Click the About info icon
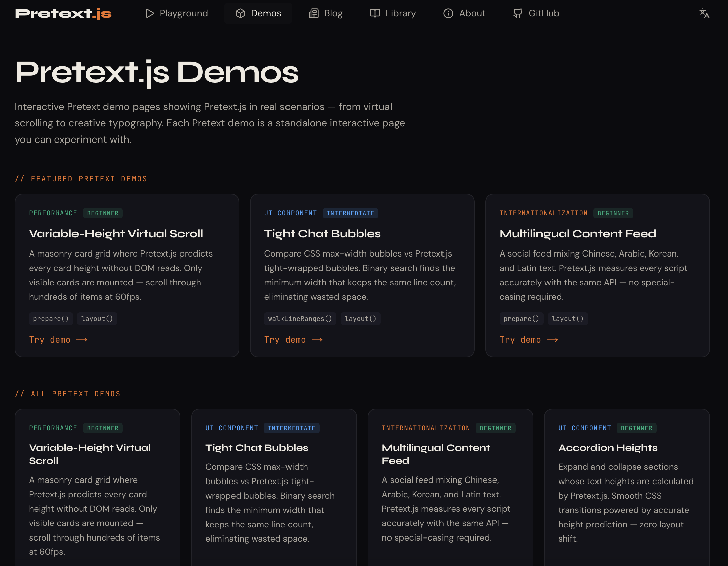The image size is (728, 566). (x=448, y=13)
